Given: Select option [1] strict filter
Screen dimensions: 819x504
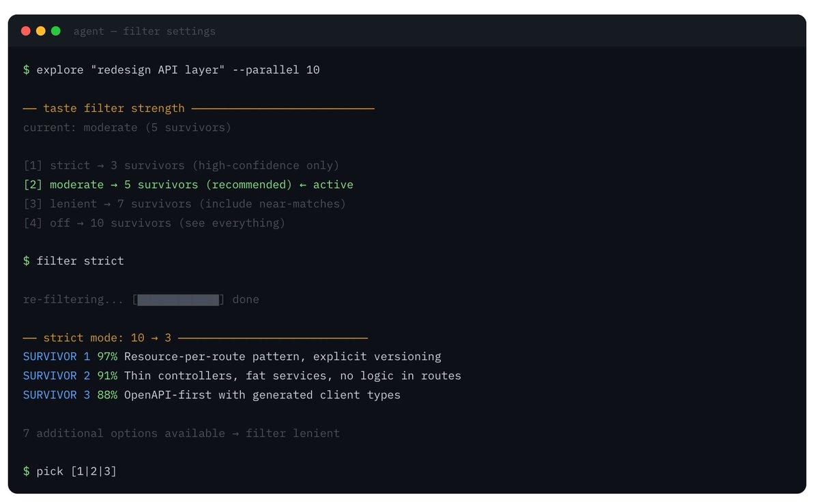Looking at the screenshot, I should [x=181, y=166].
